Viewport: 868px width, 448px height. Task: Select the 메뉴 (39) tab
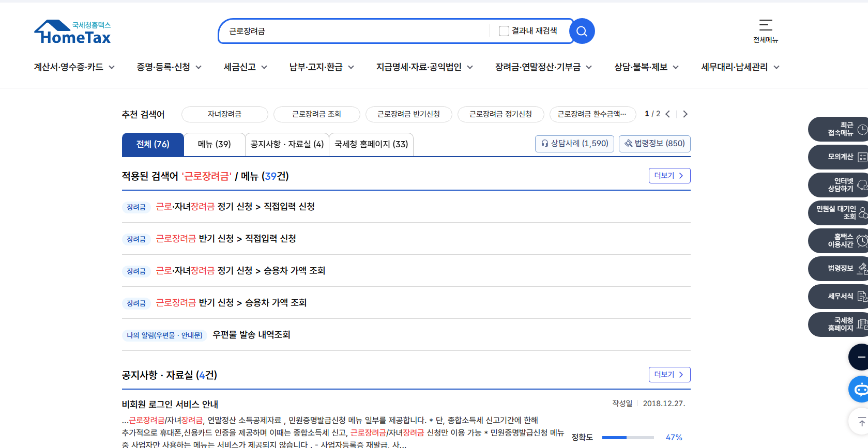(215, 144)
